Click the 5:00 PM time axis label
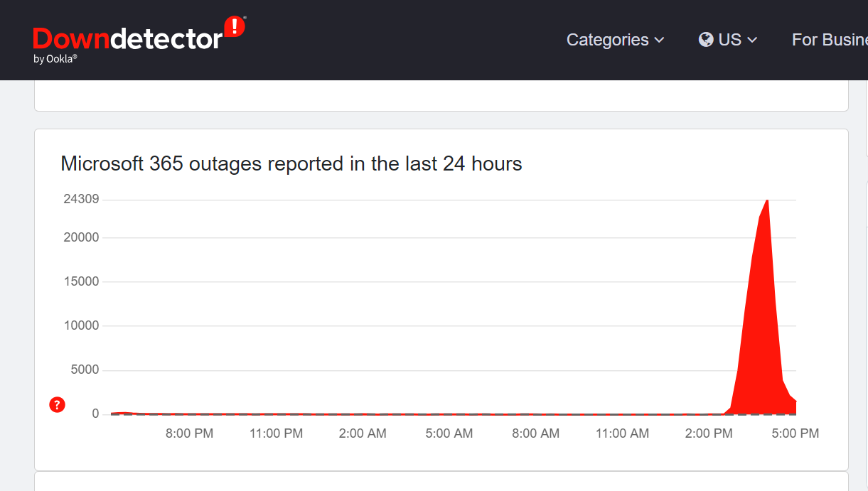 (x=795, y=433)
